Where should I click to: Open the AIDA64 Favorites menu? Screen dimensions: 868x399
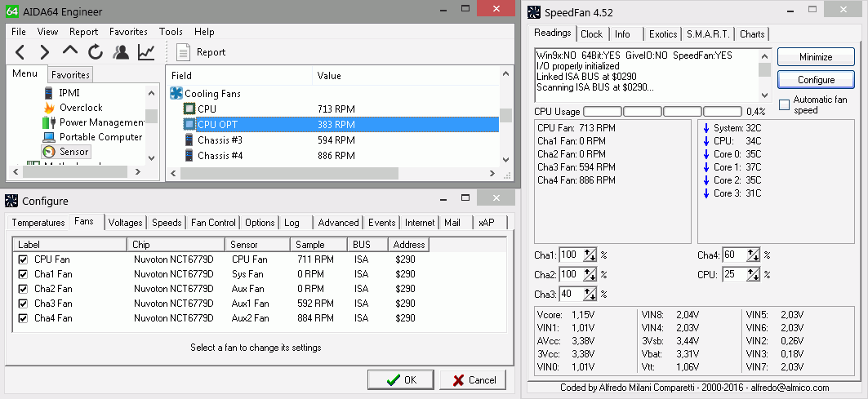[x=128, y=32]
